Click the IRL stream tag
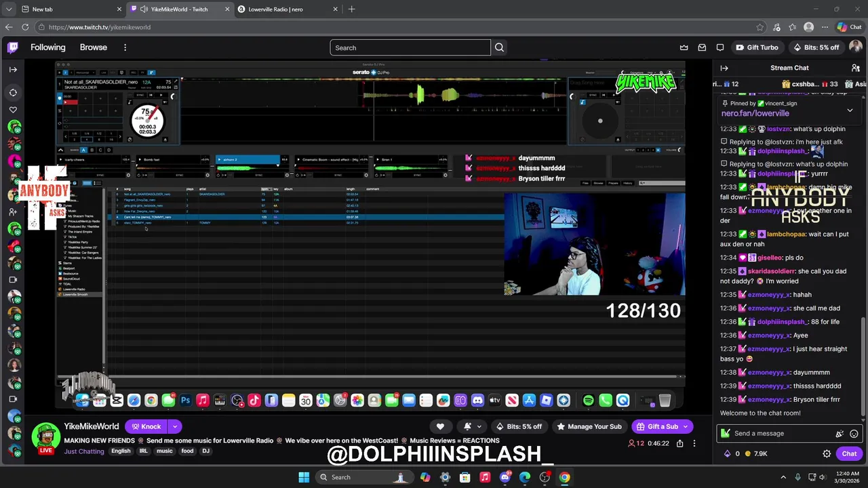 143,451
